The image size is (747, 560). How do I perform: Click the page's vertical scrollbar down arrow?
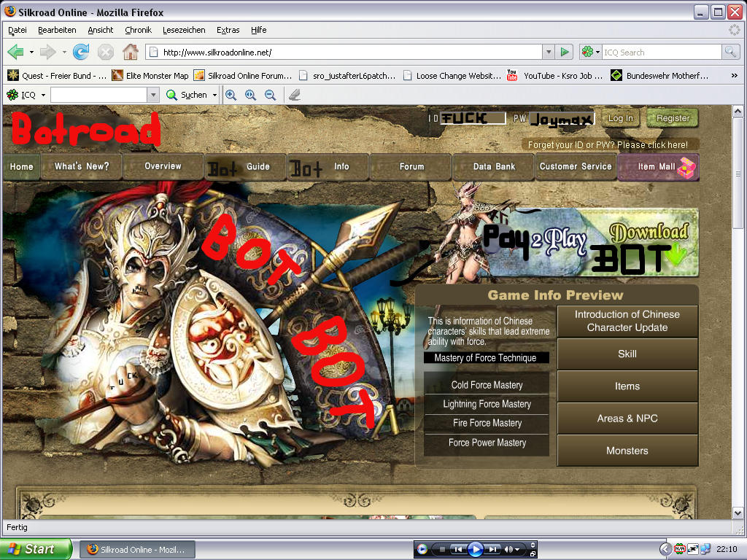[738, 513]
